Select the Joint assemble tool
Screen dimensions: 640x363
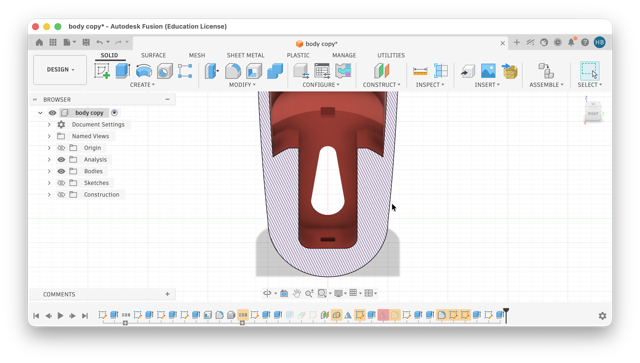pyautogui.click(x=546, y=71)
